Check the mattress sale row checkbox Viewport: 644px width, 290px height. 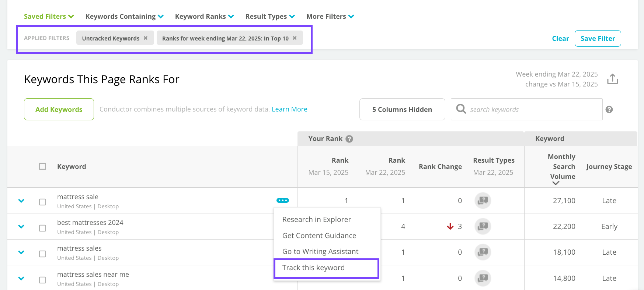[43, 202]
